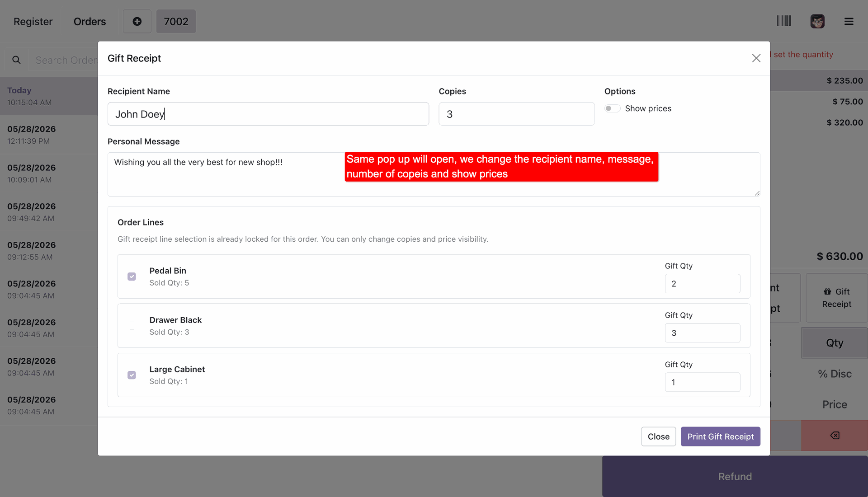The height and width of the screenshot is (497, 868).
Task: Click Pedal Bin Gift Qty field
Action: [702, 284]
